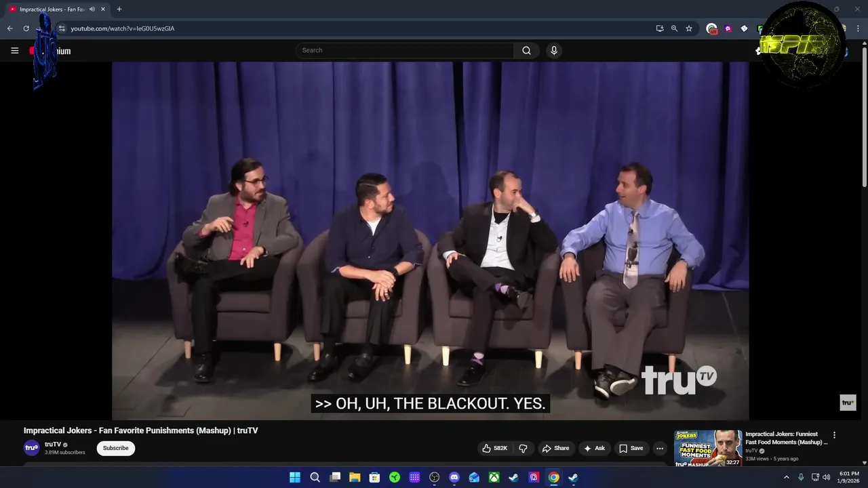
Task: Start voice search with the microphone icon
Action: tap(554, 50)
